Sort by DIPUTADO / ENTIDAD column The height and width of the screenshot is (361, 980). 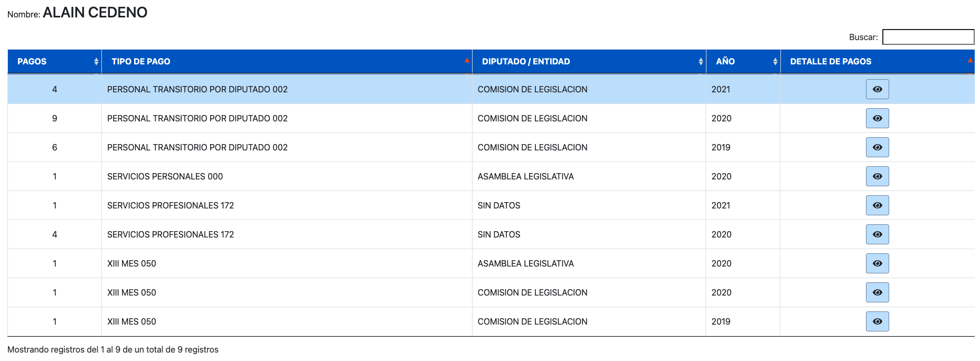pyautogui.click(x=589, y=61)
